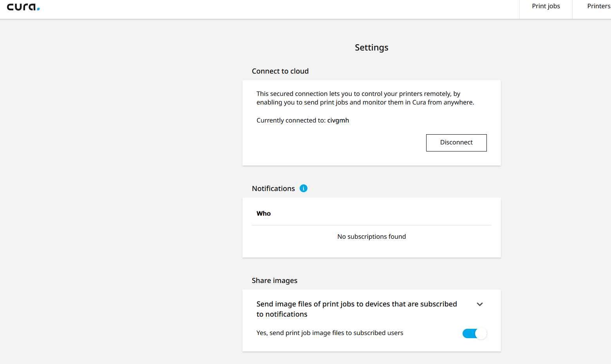This screenshot has height=364, width=611.
Task: Click the Yes, send print job image label
Action: [330, 333]
